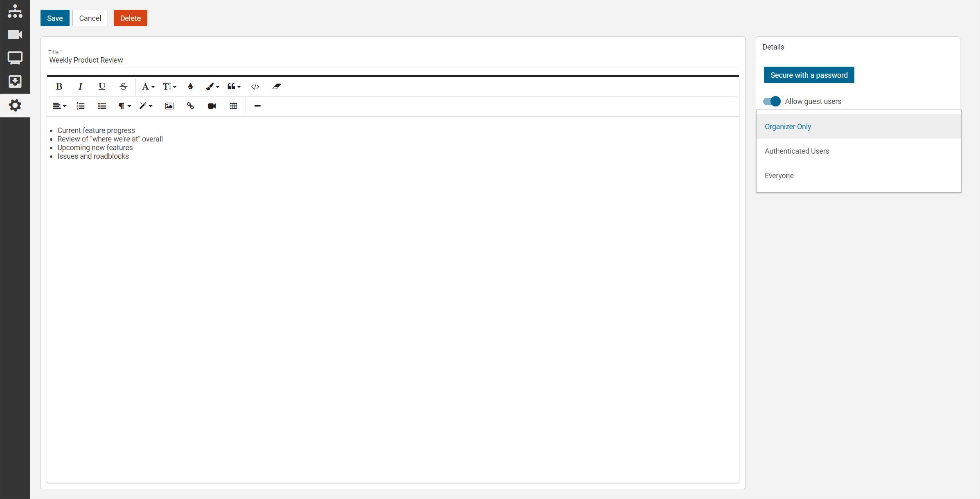Click Save to preserve changes
980x499 pixels.
coord(55,18)
